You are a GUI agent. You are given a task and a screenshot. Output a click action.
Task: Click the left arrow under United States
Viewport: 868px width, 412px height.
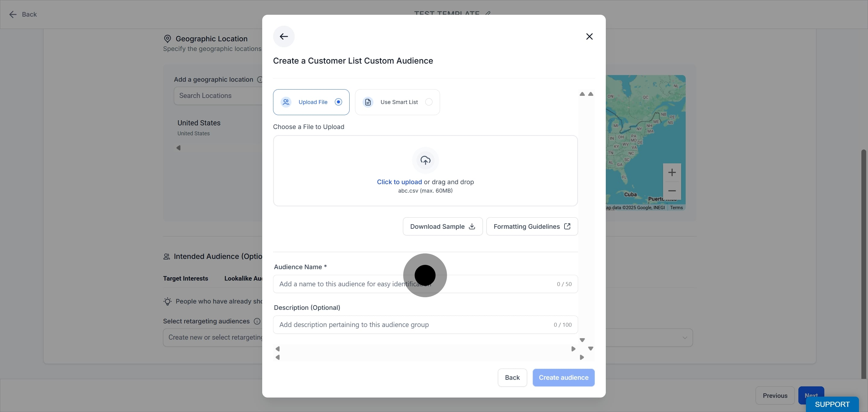pos(178,148)
